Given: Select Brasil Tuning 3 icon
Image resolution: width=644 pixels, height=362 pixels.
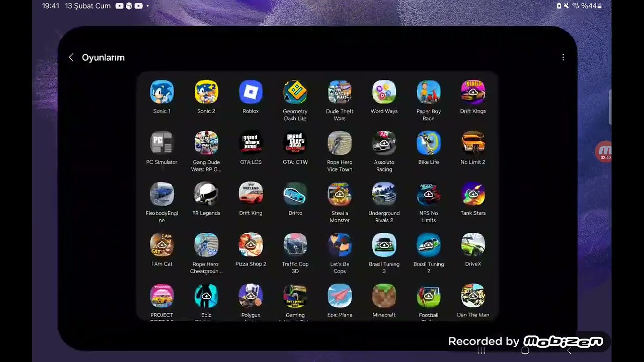Looking at the screenshot, I should click(x=384, y=245).
